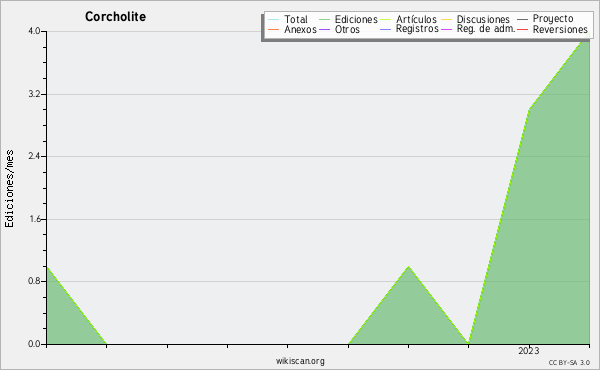Click the 3.2 y-axis value

[34, 94]
